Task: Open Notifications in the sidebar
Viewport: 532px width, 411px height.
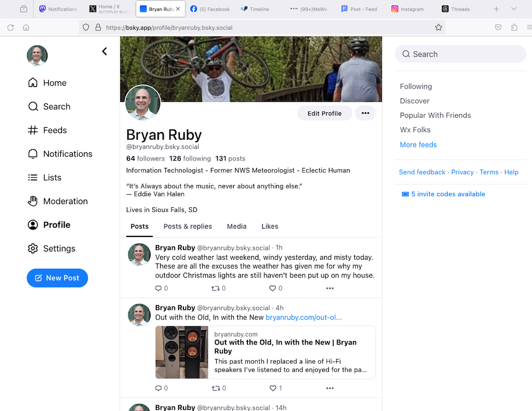Action: click(60, 154)
